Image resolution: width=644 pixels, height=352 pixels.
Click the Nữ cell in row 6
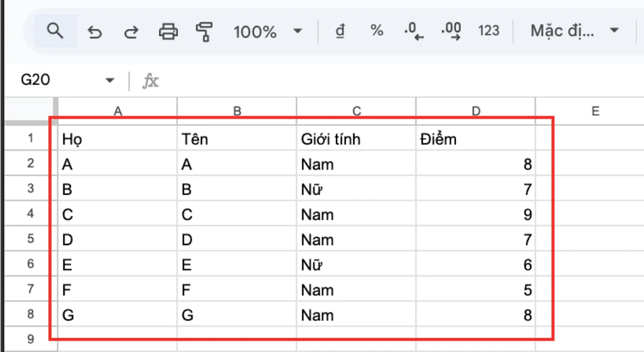356,263
